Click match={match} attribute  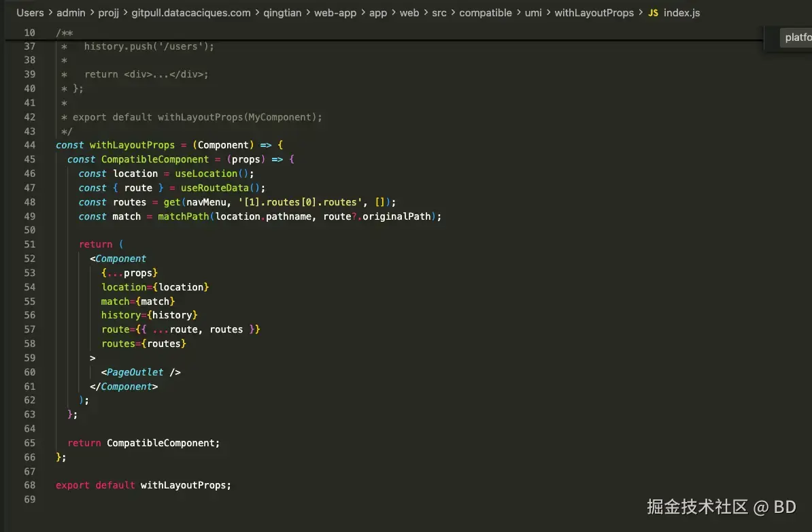tap(138, 301)
